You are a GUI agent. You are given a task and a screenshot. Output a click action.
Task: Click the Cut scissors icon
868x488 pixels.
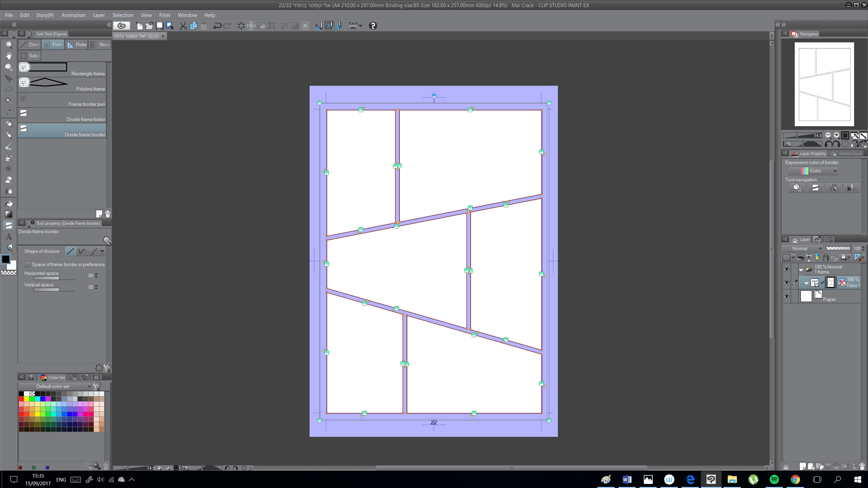183,26
